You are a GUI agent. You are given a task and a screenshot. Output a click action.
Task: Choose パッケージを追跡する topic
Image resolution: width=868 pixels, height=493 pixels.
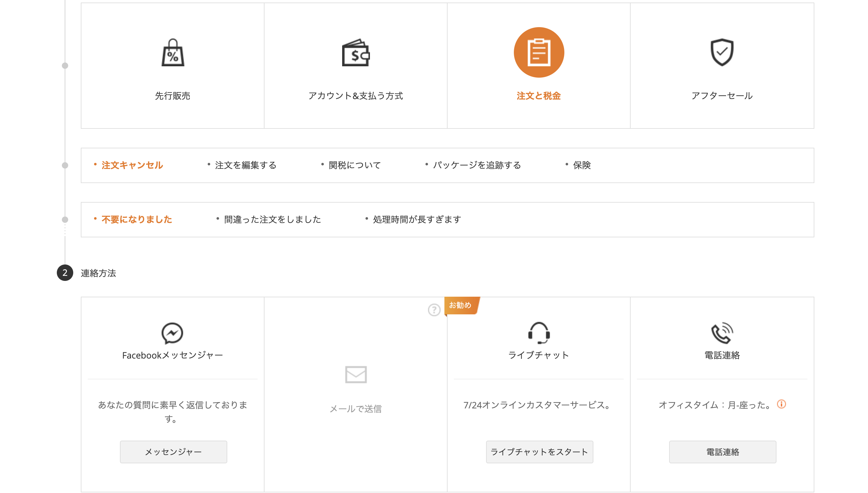click(x=477, y=165)
